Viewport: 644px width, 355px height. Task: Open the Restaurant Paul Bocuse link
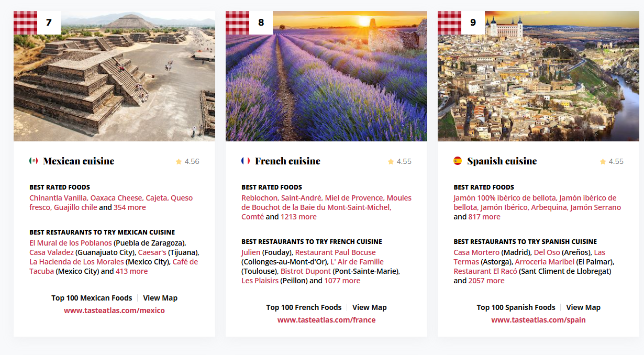335,252
